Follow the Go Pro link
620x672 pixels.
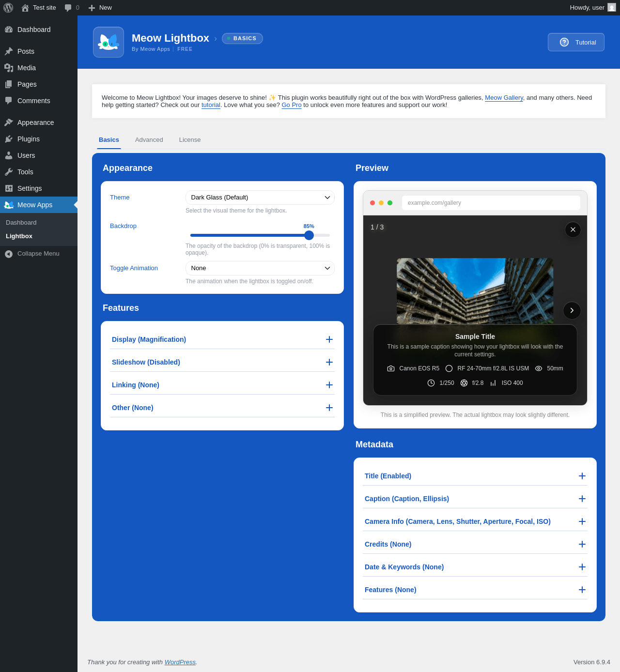292,105
